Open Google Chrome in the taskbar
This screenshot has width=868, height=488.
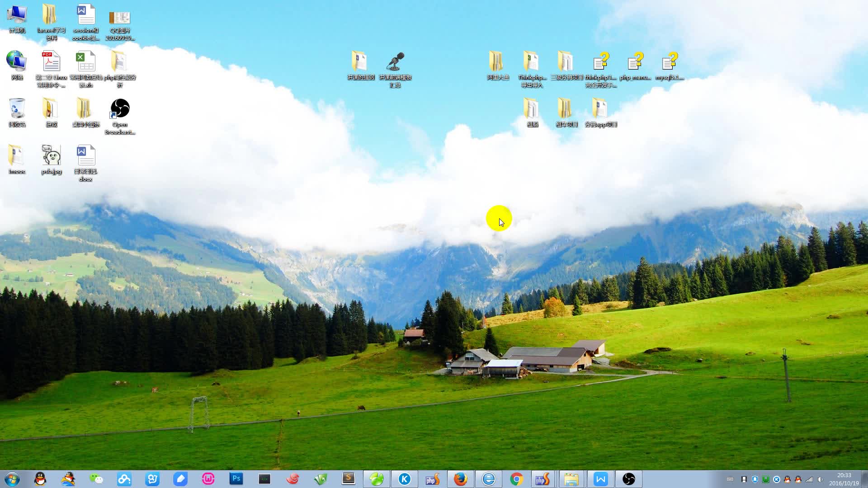pyautogui.click(x=516, y=479)
